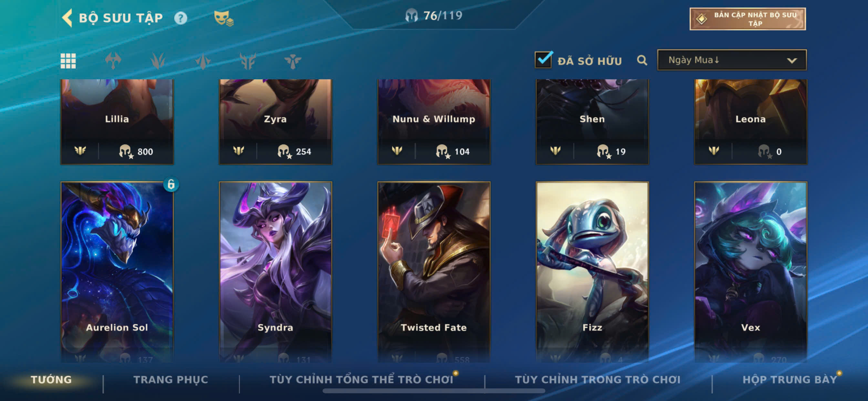Click the sort dropdown chevron arrow
The width and height of the screenshot is (868, 401).
coord(792,61)
